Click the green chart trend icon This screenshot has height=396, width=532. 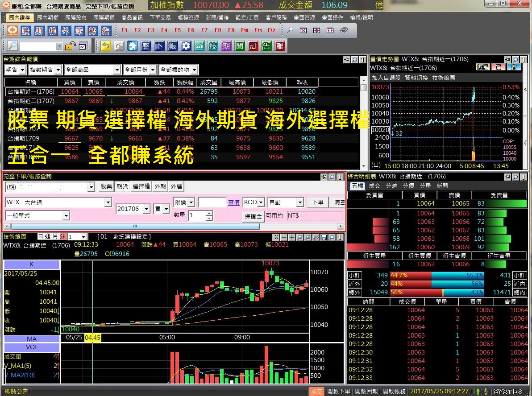199,46
